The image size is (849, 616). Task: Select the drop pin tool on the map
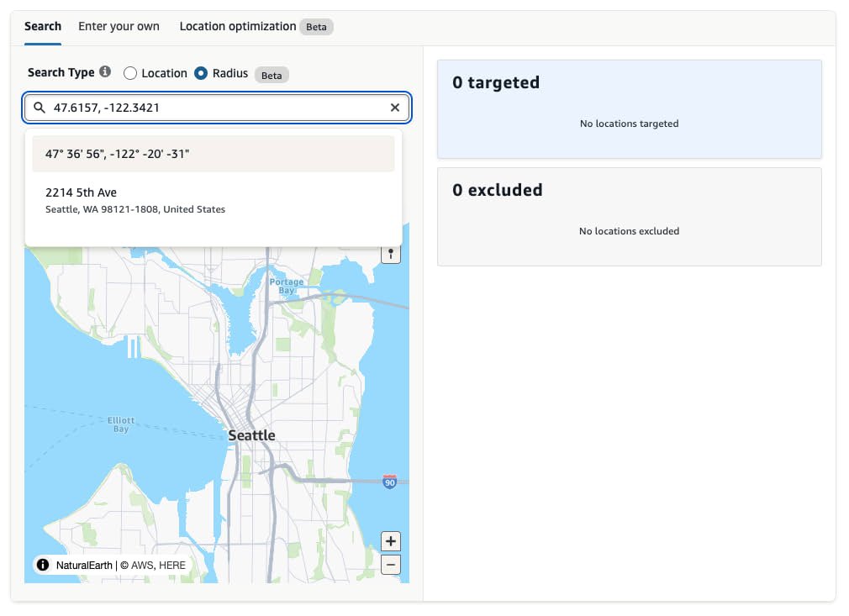click(x=391, y=253)
